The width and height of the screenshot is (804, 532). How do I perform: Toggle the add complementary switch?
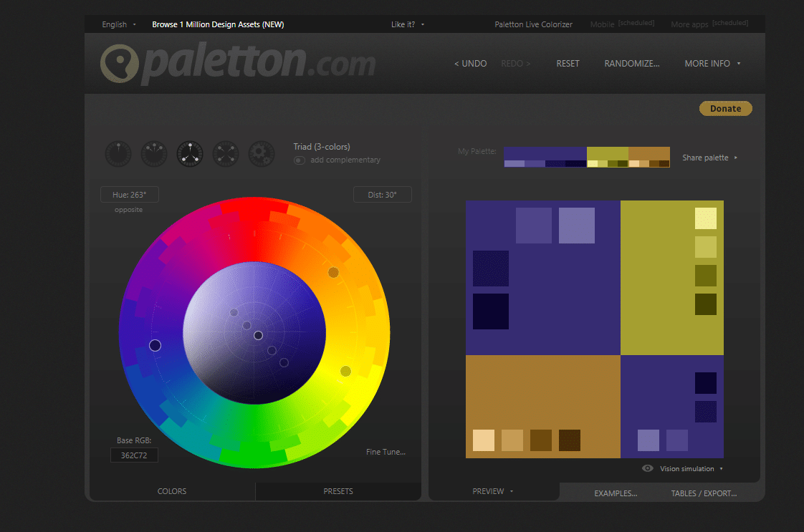click(300, 160)
